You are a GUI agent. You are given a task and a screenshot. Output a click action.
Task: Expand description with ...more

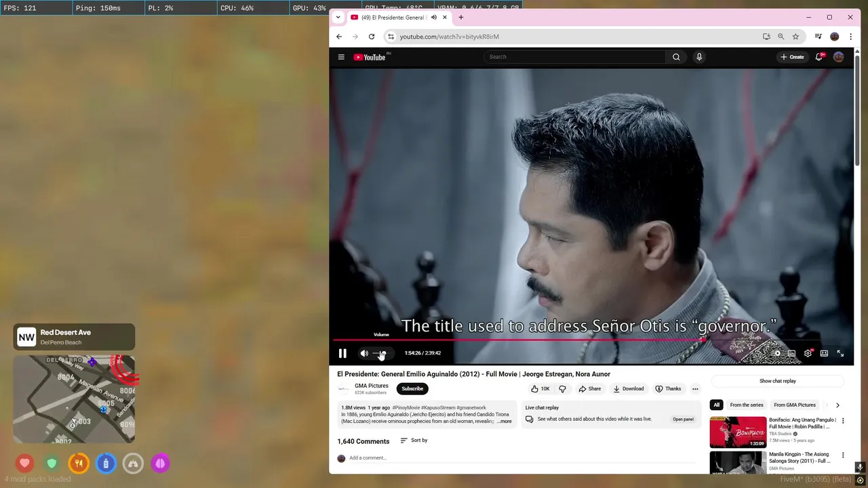click(x=504, y=422)
